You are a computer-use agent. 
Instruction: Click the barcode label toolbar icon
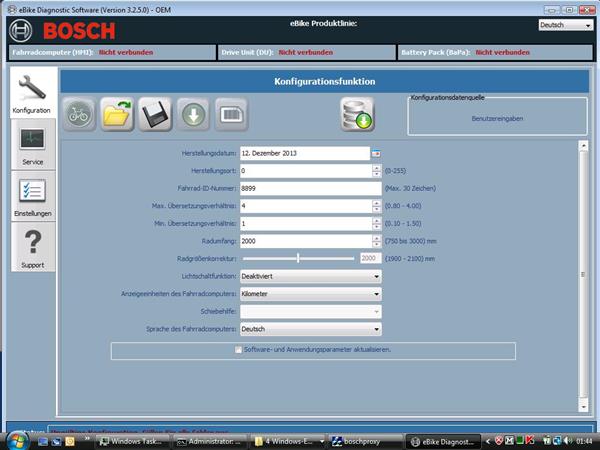click(x=232, y=114)
